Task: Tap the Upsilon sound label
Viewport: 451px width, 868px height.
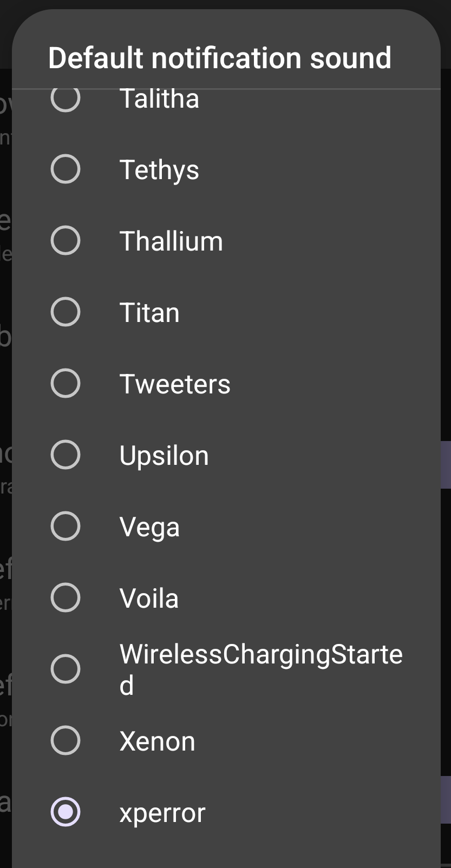Action: pyautogui.click(x=164, y=456)
